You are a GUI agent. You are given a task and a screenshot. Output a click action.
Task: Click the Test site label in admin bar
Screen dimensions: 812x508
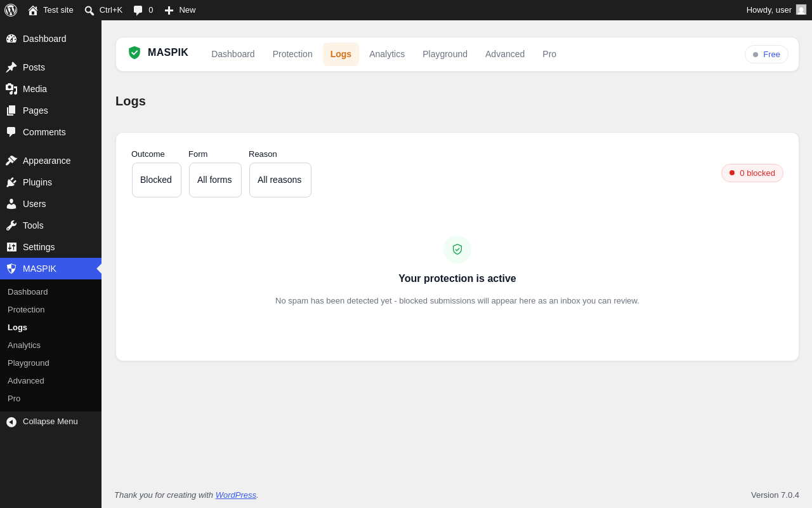click(58, 10)
